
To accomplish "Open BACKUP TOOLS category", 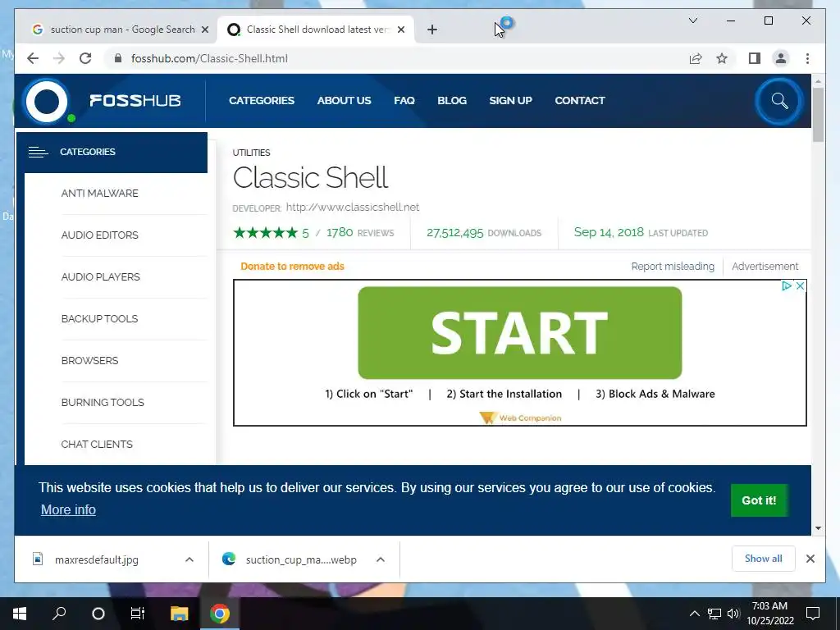I will [x=99, y=319].
